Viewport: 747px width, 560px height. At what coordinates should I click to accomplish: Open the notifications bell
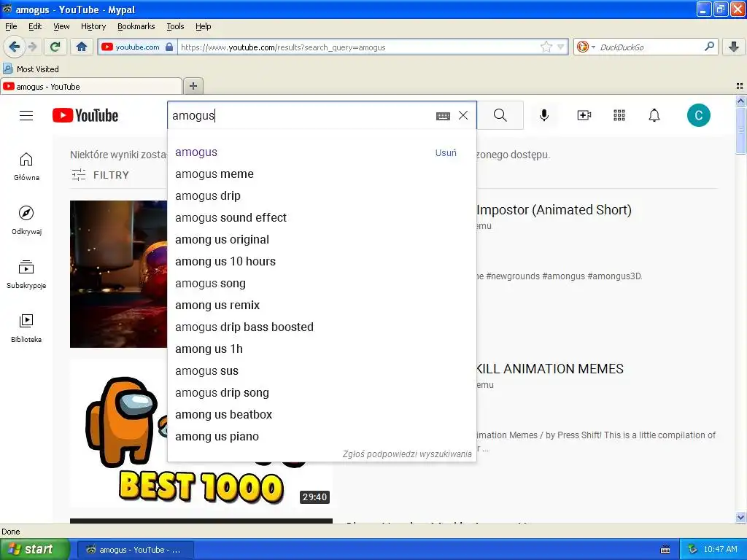point(654,115)
